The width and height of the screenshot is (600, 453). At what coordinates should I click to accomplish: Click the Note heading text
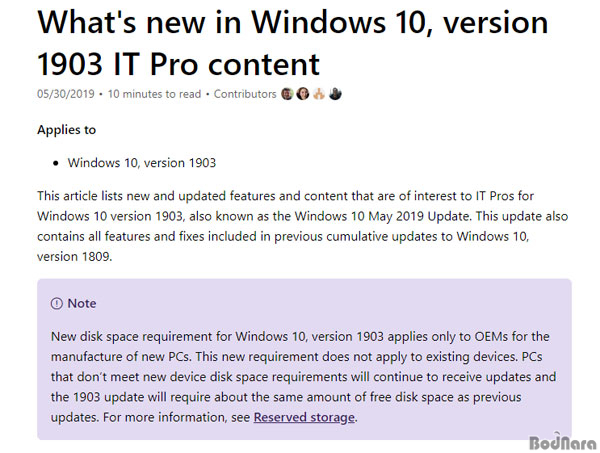82,303
